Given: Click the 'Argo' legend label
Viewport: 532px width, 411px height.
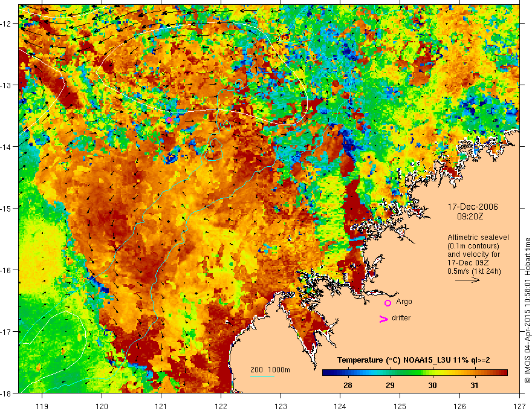Looking at the screenshot, I should pos(404,302).
